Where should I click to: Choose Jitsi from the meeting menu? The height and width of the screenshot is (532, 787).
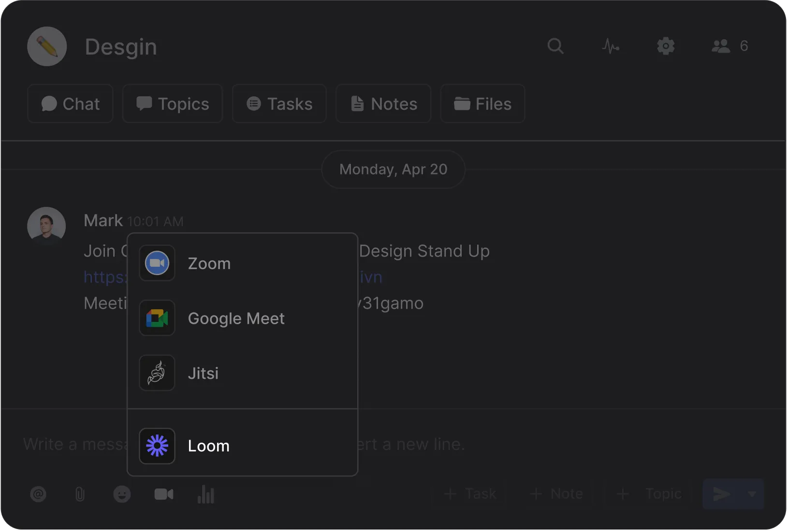(x=242, y=373)
